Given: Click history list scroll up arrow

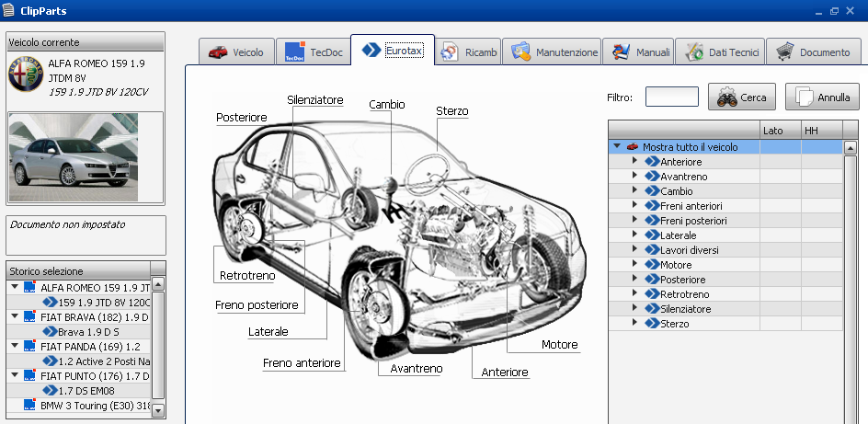Looking at the screenshot, I should click(158, 284).
